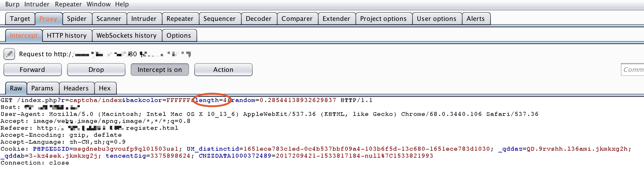The height and width of the screenshot is (171, 644).
Task: Open the User options tab
Action: [436, 19]
